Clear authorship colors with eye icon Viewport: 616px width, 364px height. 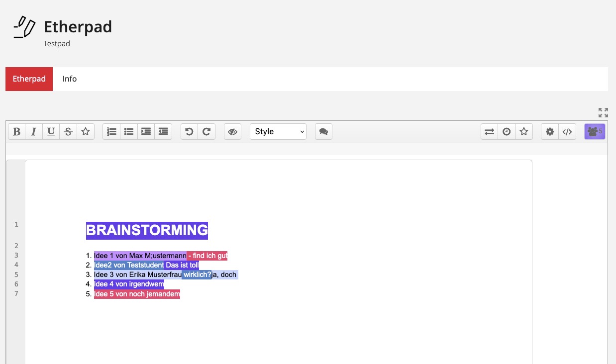232,132
